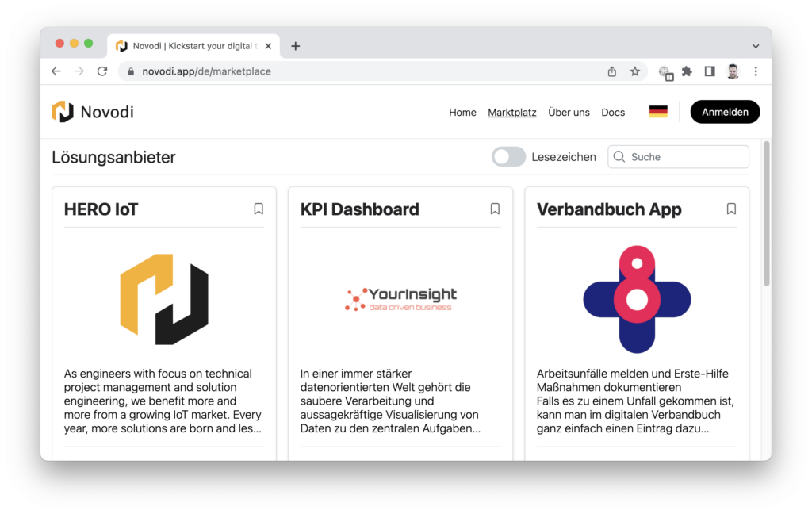Open the Docs menu item
This screenshot has width=812, height=514.
point(613,113)
